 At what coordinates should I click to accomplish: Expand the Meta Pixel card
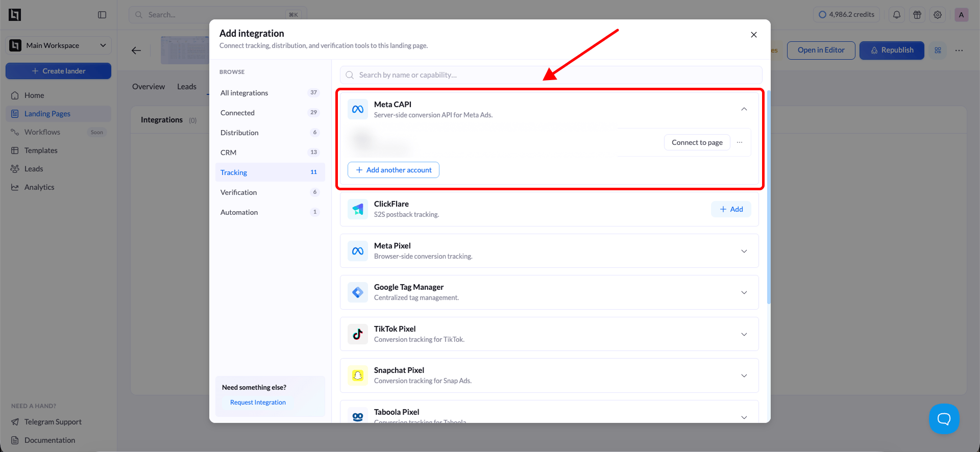pyautogui.click(x=744, y=251)
